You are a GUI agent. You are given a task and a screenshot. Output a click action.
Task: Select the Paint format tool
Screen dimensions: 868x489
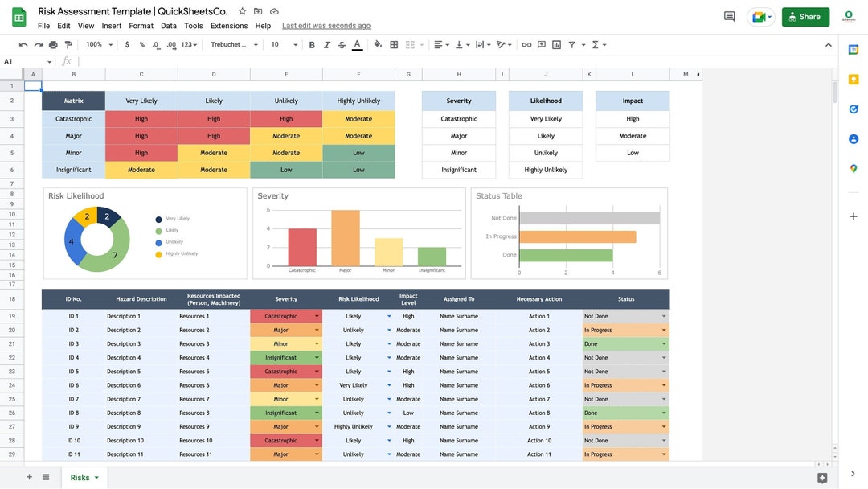click(69, 44)
